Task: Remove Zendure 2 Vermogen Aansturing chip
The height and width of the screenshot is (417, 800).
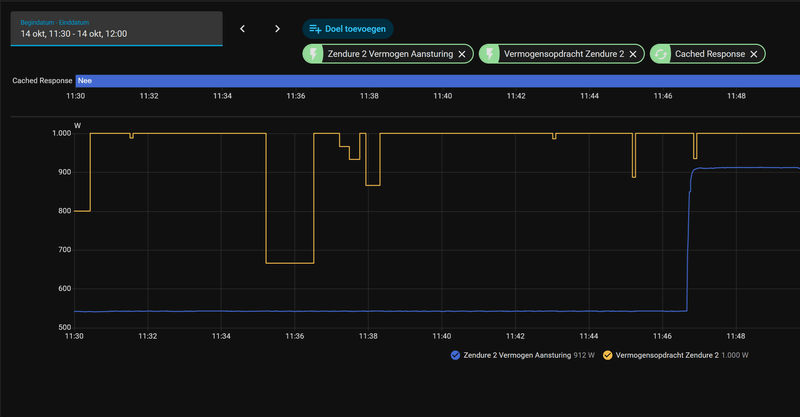Action: [462, 54]
